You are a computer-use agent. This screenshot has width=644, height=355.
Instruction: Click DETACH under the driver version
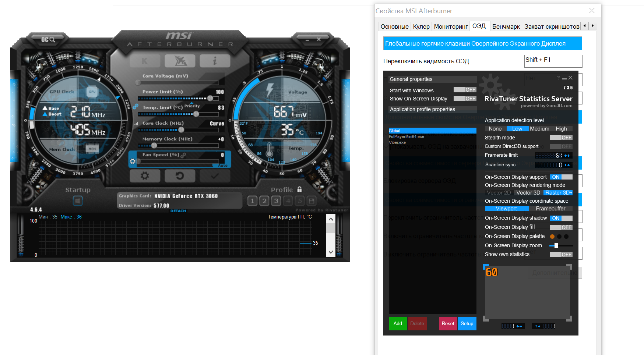click(178, 211)
